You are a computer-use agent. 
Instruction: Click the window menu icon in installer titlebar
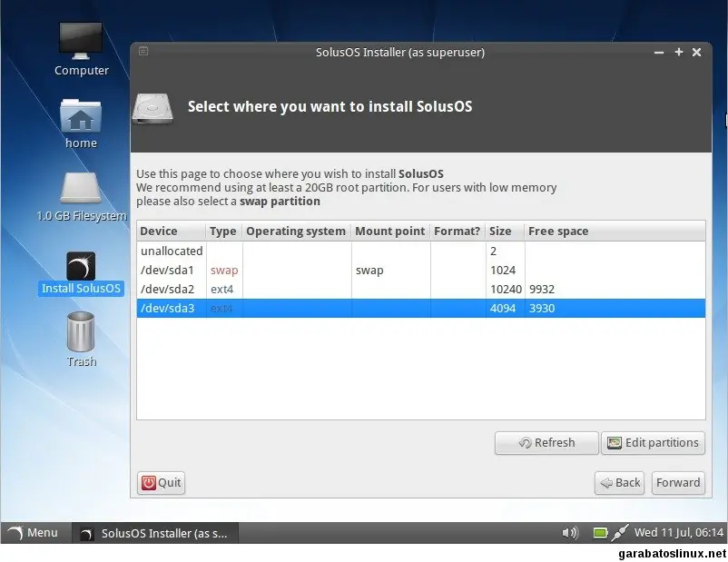pyautogui.click(x=143, y=51)
